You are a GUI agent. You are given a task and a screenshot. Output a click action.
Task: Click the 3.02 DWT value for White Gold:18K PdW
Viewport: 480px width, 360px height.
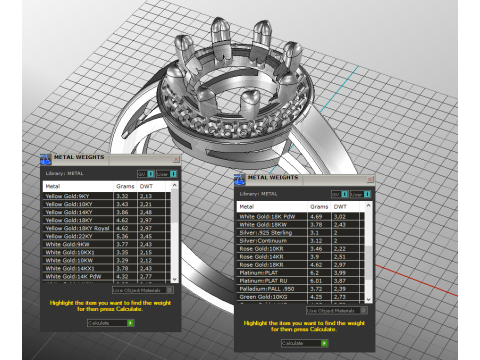340,216
